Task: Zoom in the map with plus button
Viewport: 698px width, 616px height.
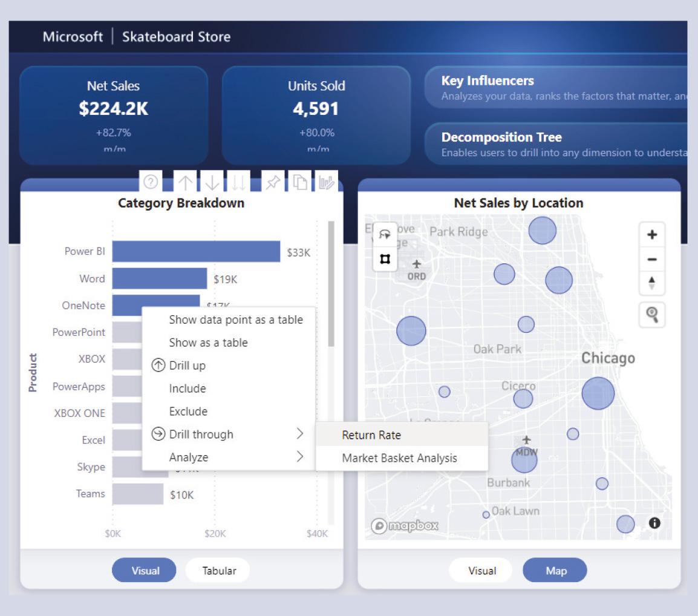Action: 651,234
